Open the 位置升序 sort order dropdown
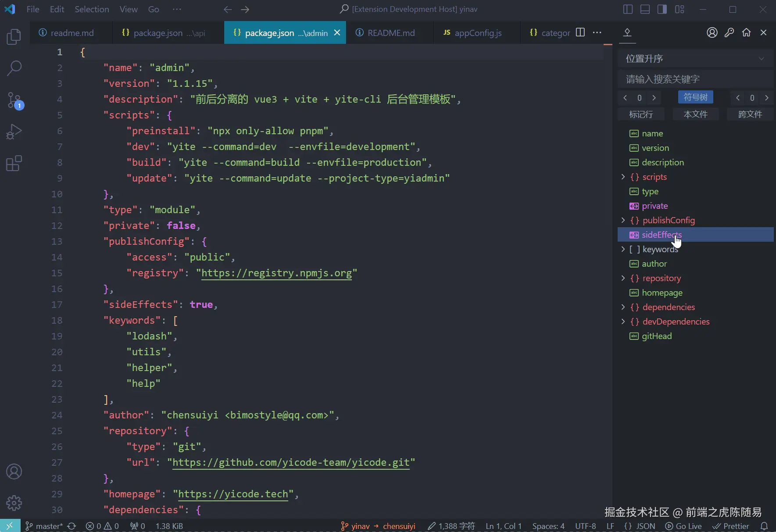 point(695,59)
